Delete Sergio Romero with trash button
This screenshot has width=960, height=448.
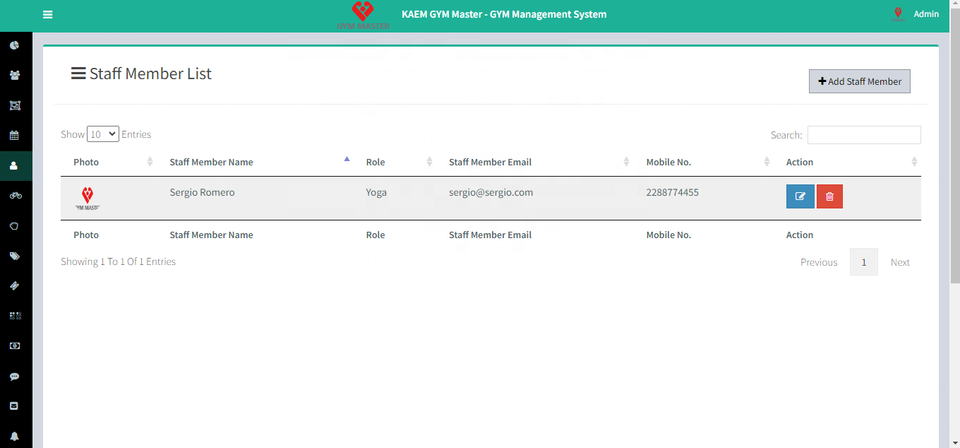(x=829, y=197)
